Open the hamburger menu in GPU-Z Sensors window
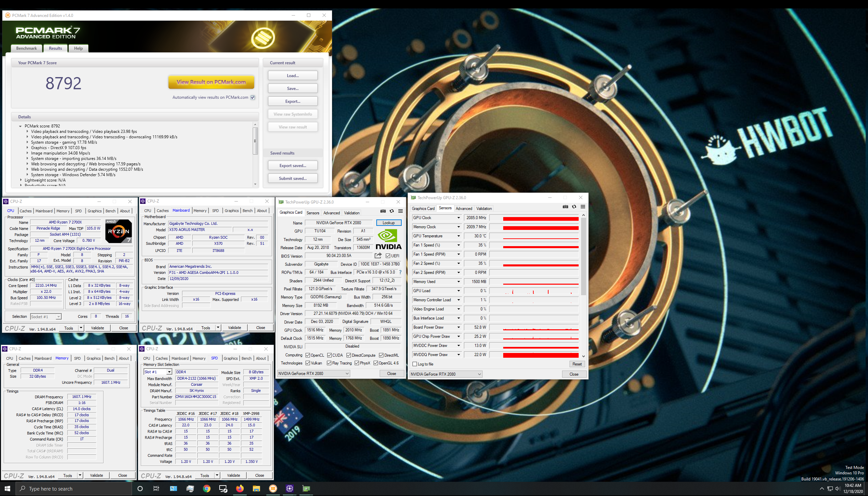Image resolution: width=868 pixels, height=496 pixels. click(x=583, y=207)
